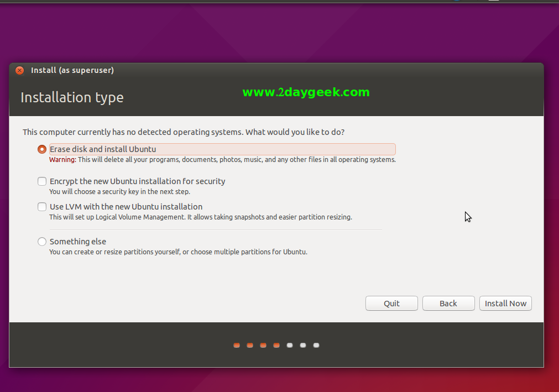Enable Encrypt the new Ubuntu installation checkbox
Screen dimensions: 559x392
pos(42,181)
